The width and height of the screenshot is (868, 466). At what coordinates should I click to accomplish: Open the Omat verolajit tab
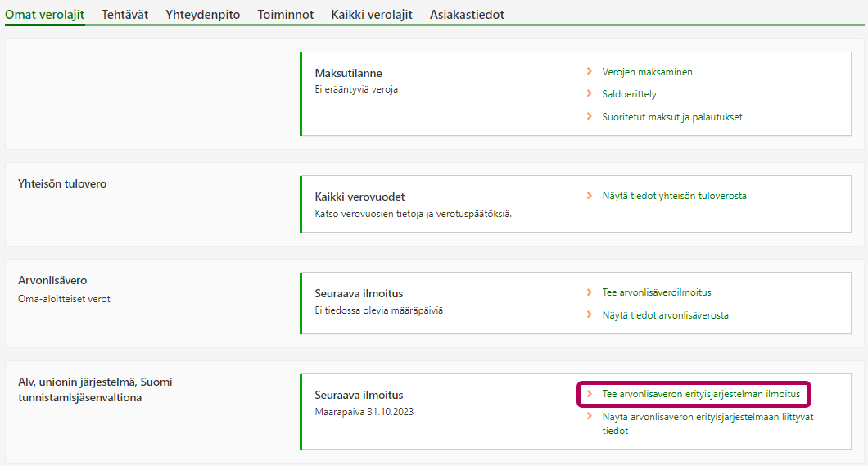pyautogui.click(x=44, y=15)
